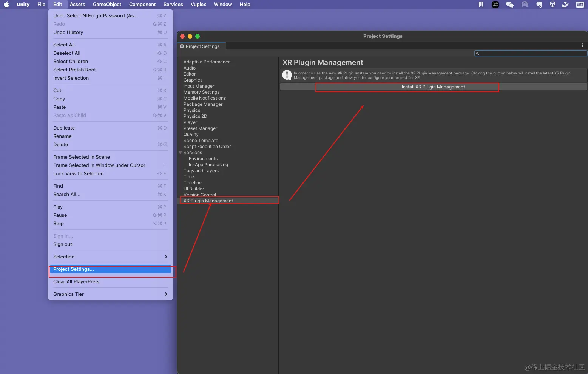
Task: Open Mobile Notifications settings
Action: (x=205, y=98)
